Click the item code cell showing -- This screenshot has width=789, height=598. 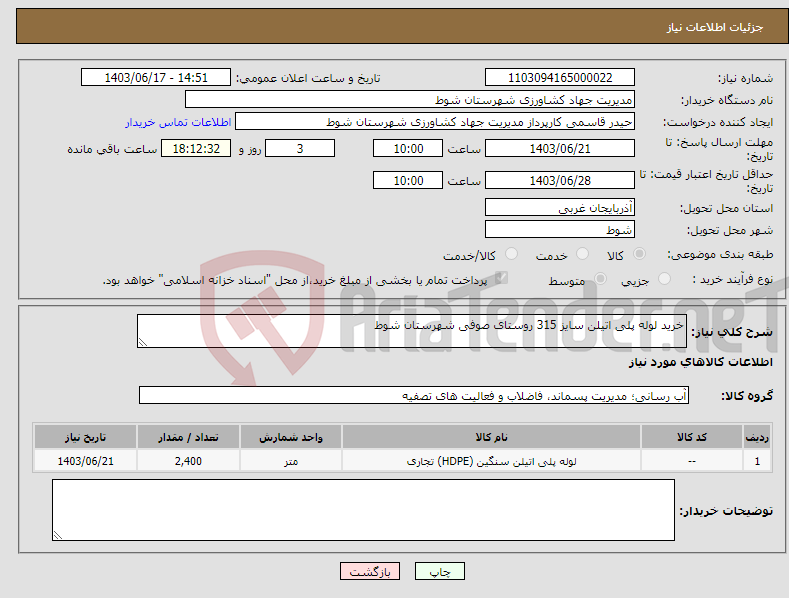click(692, 461)
